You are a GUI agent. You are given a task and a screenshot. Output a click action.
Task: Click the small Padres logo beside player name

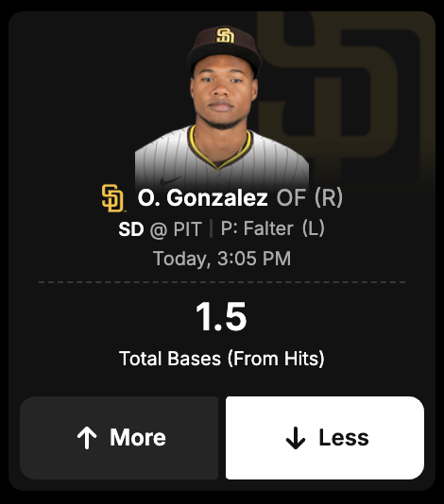(x=113, y=198)
